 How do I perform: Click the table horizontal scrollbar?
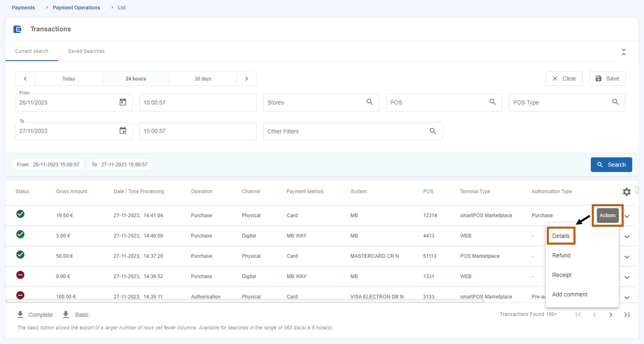245,301
